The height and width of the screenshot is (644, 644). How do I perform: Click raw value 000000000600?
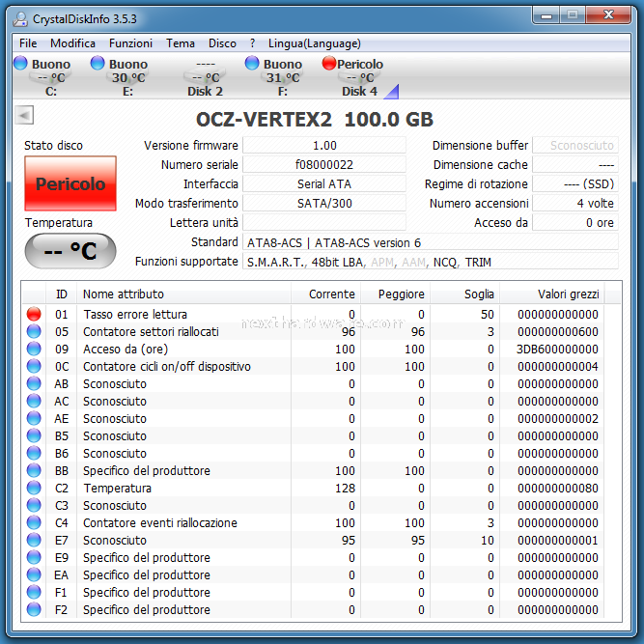pos(558,332)
